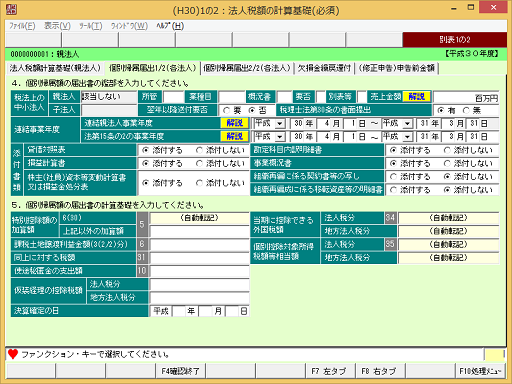Select 有 for 税理士法第30条の書面提出

coord(441,110)
